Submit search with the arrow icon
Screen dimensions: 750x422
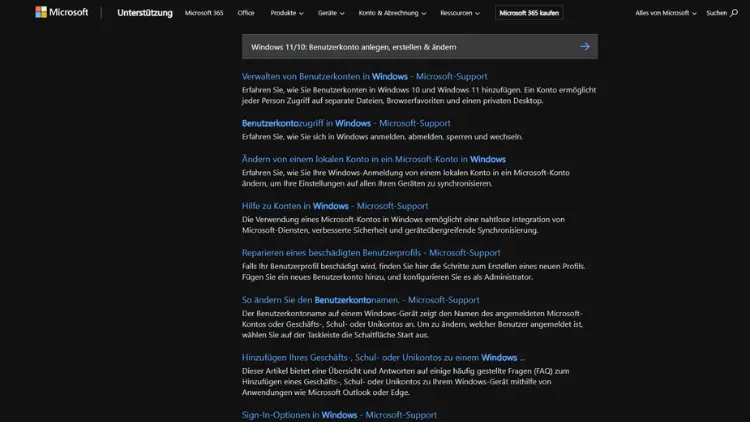585,46
